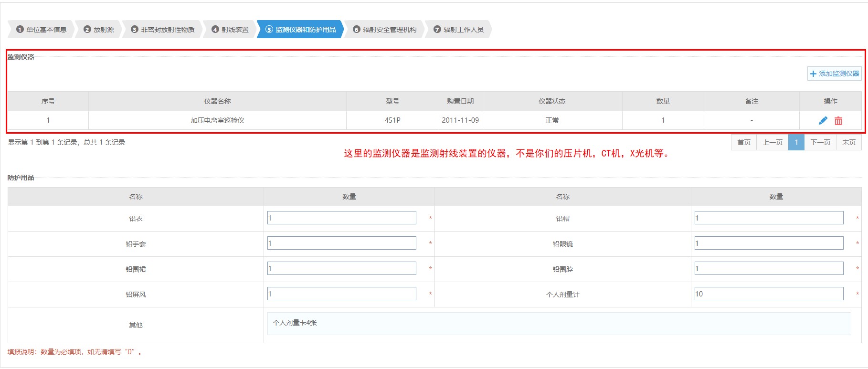The image size is (868, 369).
Task: Jump to 首页 in pagination
Action: pos(744,142)
